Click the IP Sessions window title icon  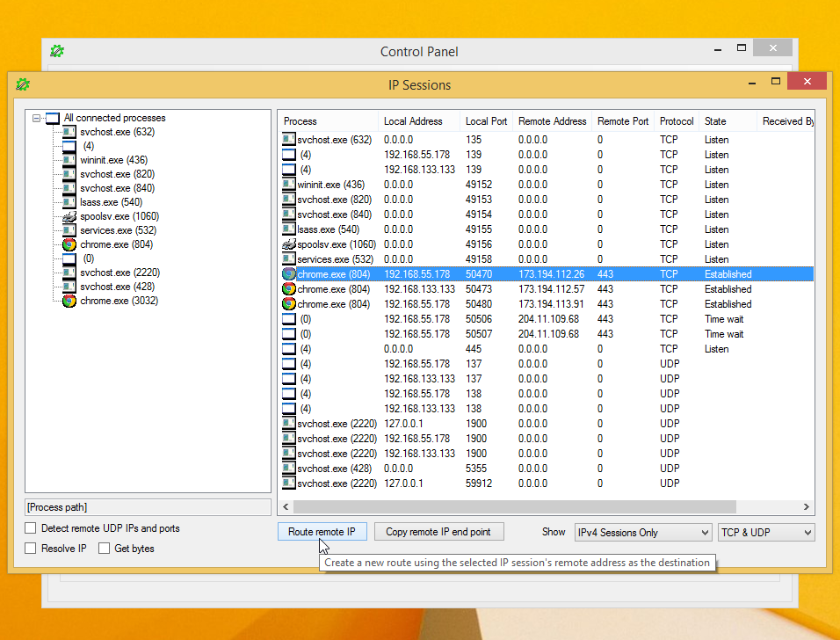(x=23, y=84)
